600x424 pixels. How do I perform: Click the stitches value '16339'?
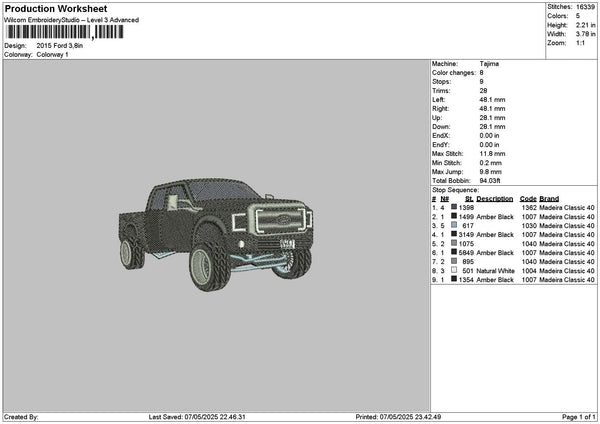pos(585,7)
